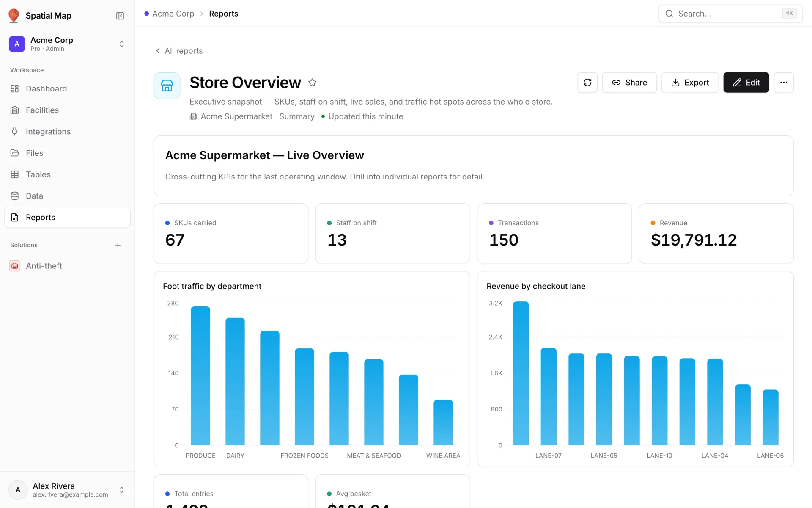The width and height of the screenshot is (812, 508).
Task: Click the Transactions value 150
Action: click(504, 240)
